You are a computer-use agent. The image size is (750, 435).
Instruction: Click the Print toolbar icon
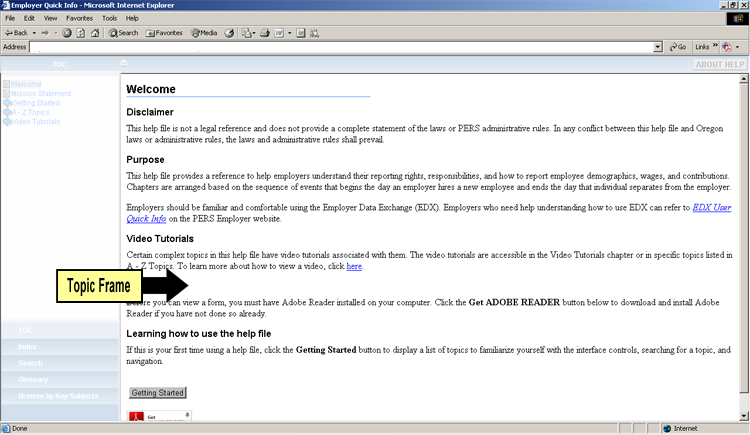265,33
